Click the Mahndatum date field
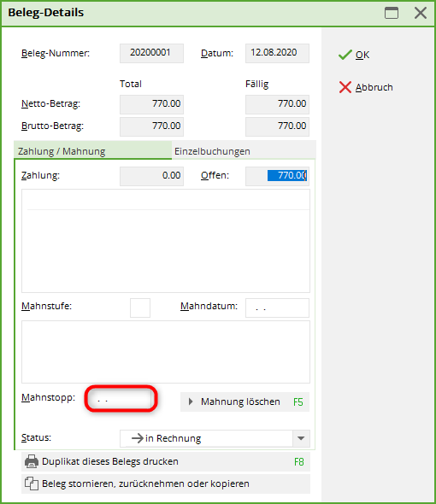Viewport: 436px width, 504px height. 277,308
